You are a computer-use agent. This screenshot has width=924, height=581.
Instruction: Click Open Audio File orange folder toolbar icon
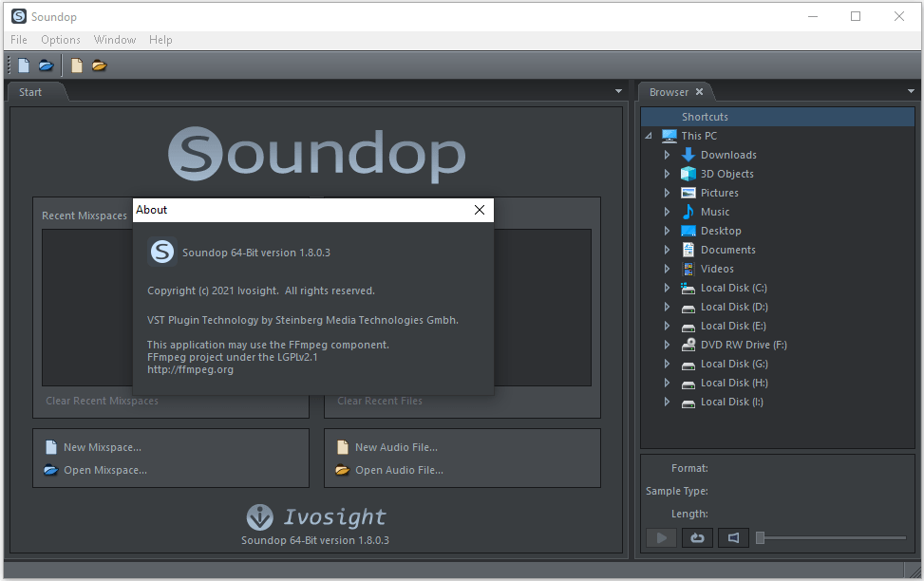[99, 66]
